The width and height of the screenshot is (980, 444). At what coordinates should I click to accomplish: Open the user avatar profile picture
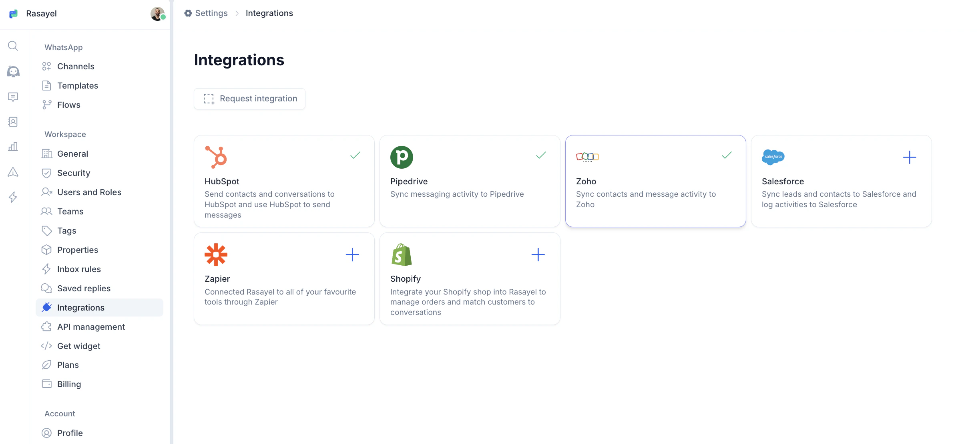click(158, 14)
